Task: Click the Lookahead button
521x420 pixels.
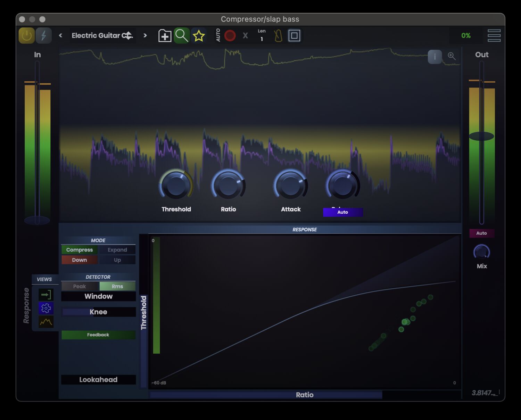Action: (x=98, y=379)
